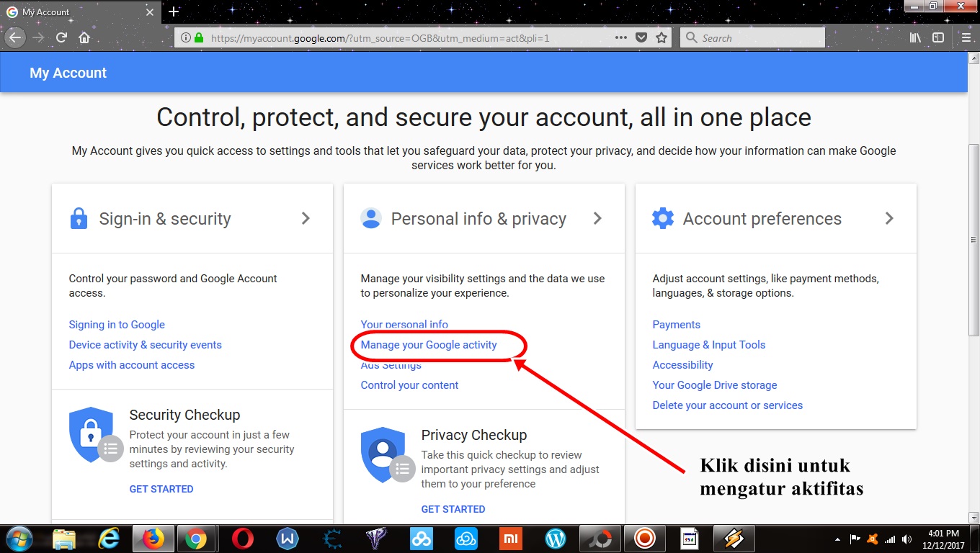Open the page actions three-dot menu
The image size is (980, 553).
(620, 37)
